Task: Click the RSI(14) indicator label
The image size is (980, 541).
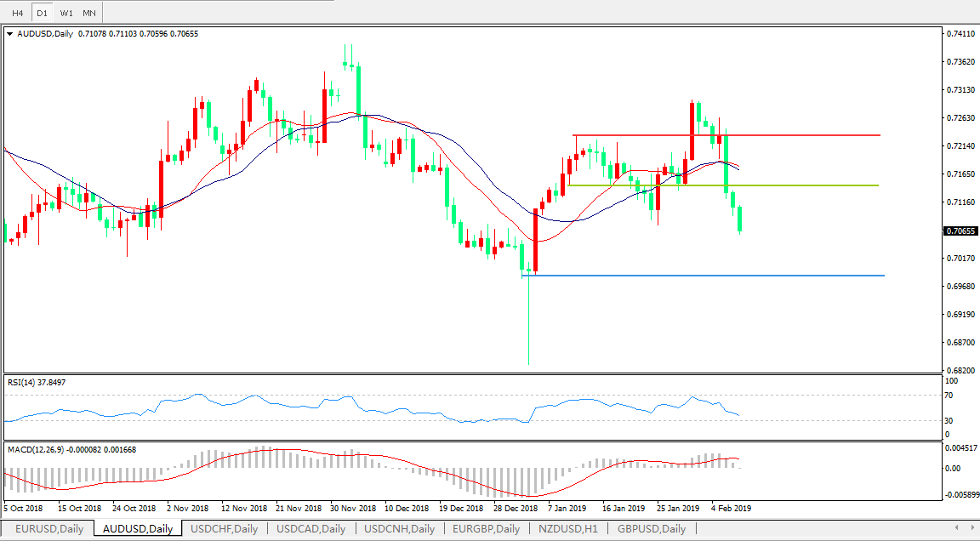Action: (36, 383)
